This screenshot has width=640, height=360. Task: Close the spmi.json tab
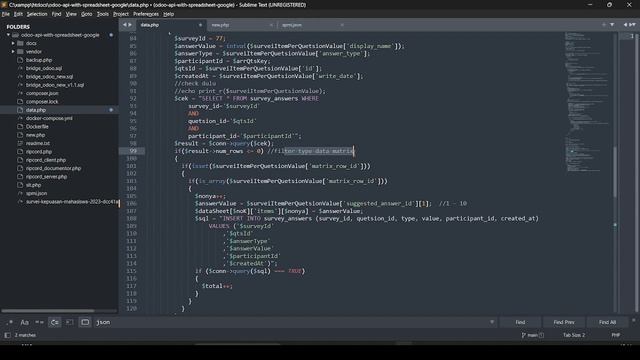coord(342,25)
